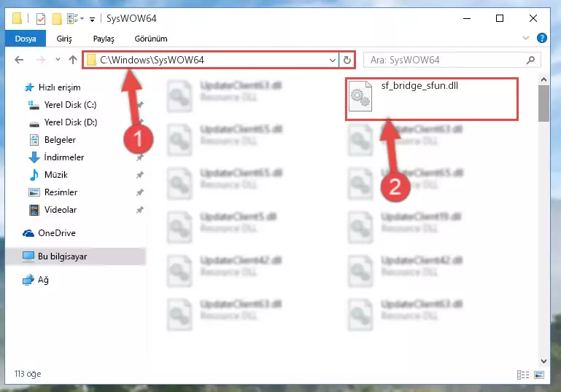
Task: Click the scrollbar up arrow
Action: click(x=543, y=79)
